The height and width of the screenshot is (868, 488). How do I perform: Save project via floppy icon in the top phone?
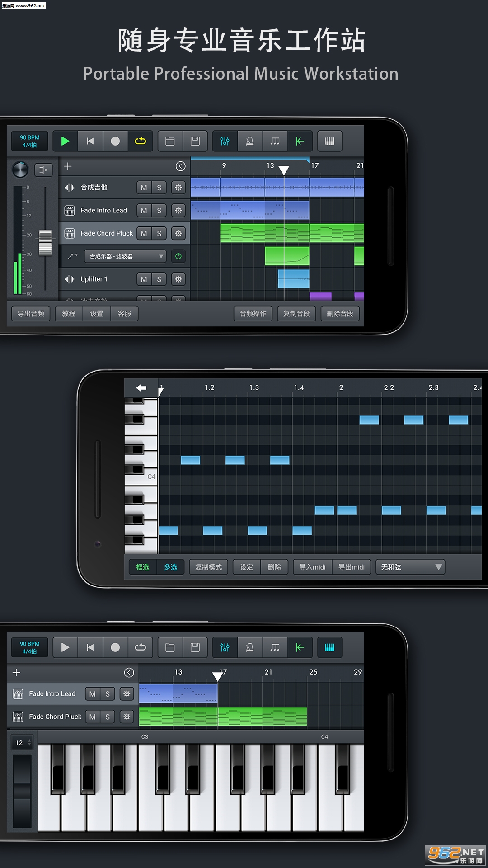click(195, 141)
